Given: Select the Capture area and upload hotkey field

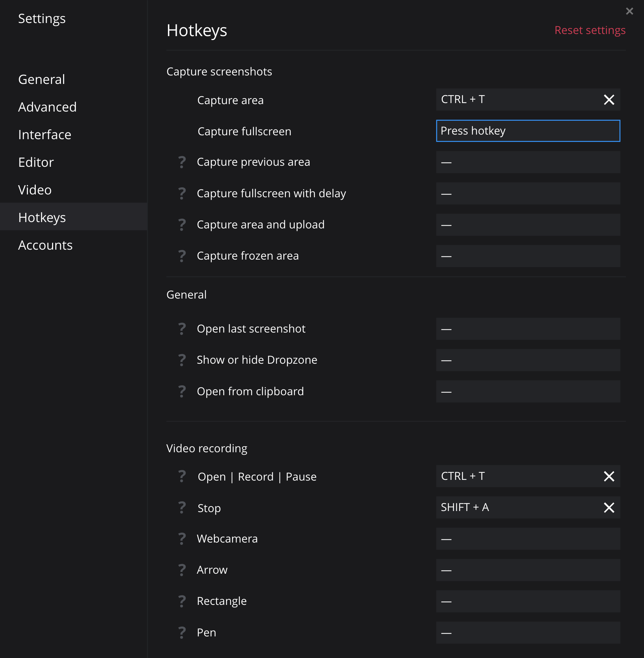Looking at the screenshot, I should (x=528, y=225).
